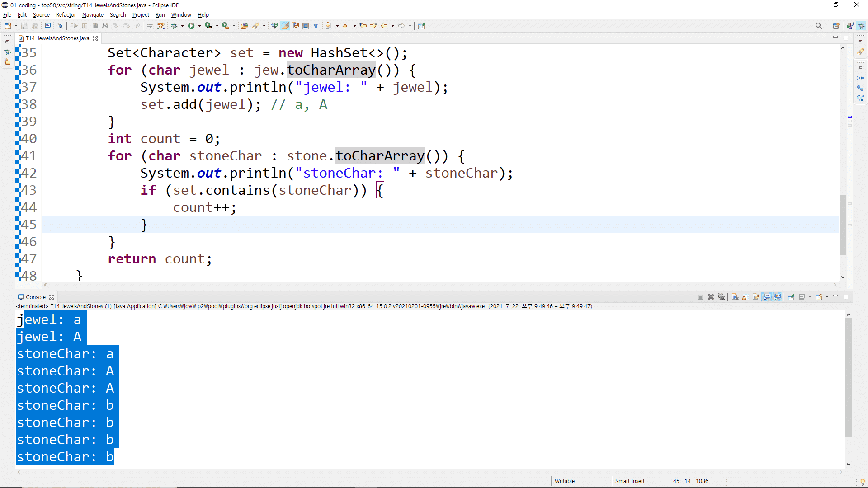Screen dimensions: 868x488
Task: Click Clear Console icon
Action: tap(735, 297)
